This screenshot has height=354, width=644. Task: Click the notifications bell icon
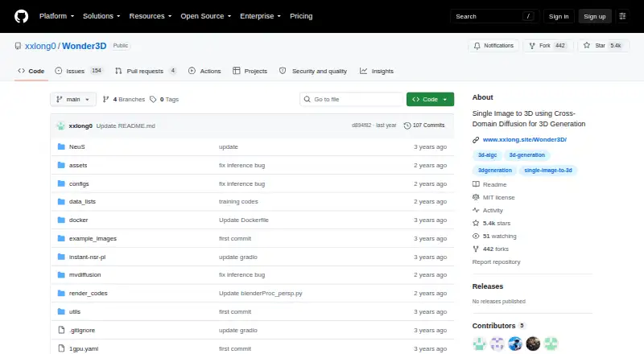click(477, 46)
